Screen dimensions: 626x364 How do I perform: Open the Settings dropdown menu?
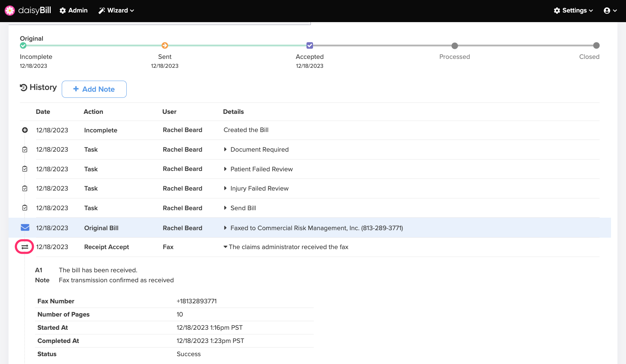pos(573,11)
